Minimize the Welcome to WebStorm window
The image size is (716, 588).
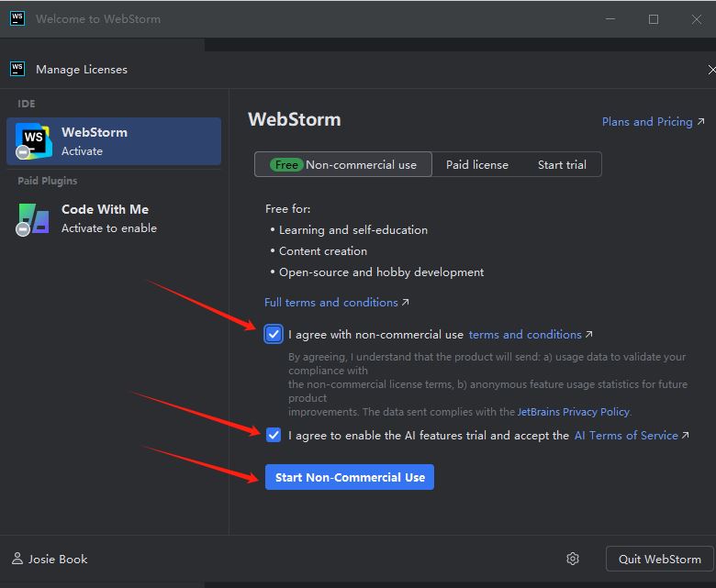[x=610, y=19]
